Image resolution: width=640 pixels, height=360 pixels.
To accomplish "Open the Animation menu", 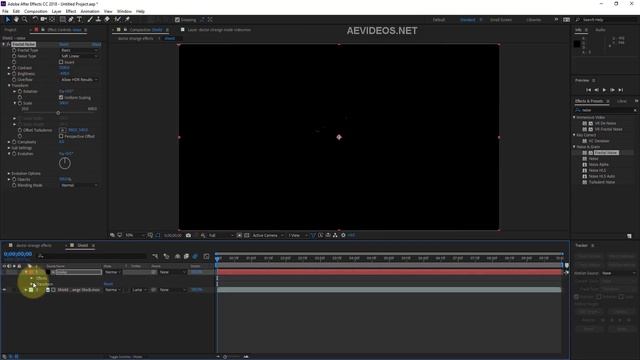I will click(90, 11).
